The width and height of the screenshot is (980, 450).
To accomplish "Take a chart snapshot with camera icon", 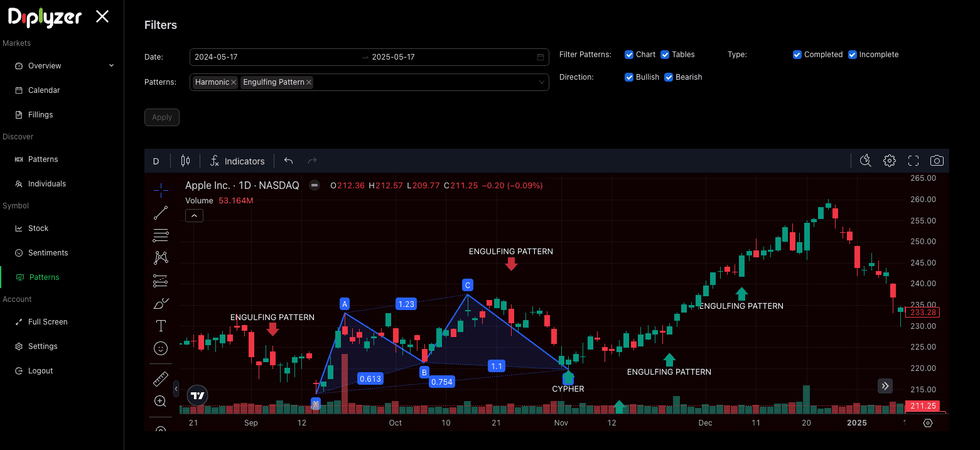I will [937, 161].
